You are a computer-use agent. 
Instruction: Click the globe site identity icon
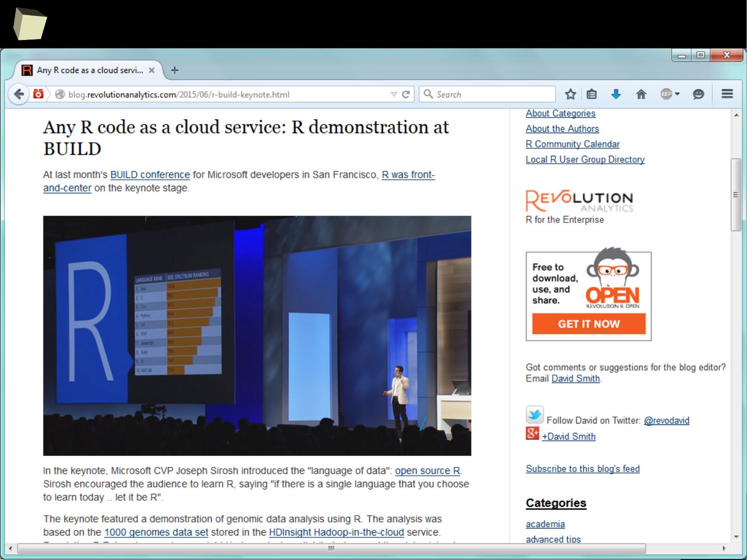click(x=60, y=95)
